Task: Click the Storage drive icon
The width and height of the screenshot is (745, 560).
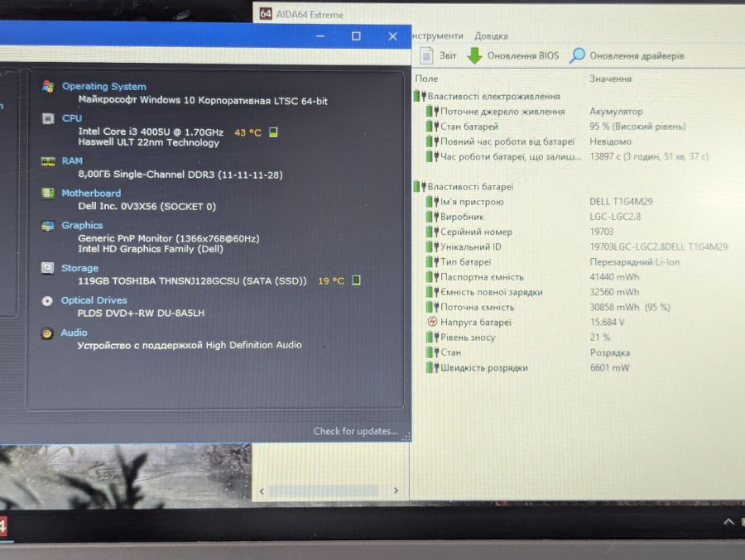Action: pyautogui.click(x=47, y=268)
